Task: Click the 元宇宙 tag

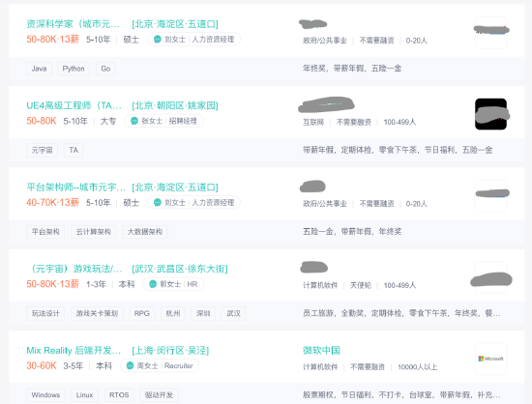Action: [x=42, y=150]
